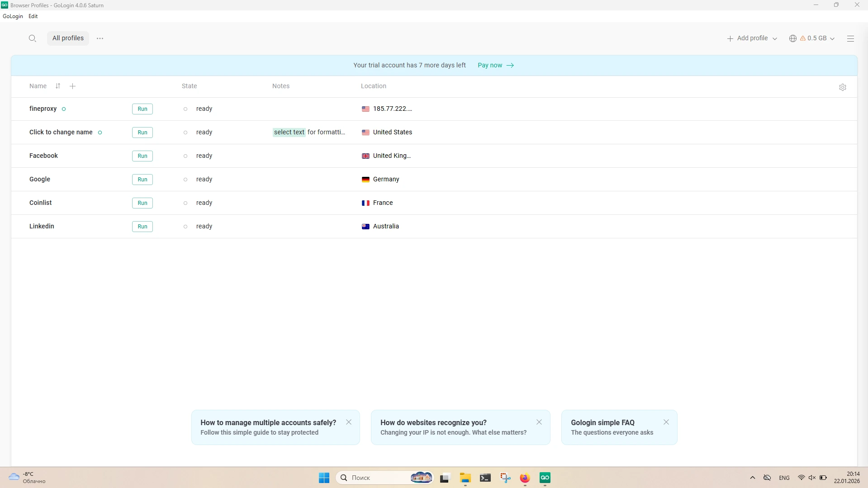Viewport: 868px width, 488px height.
Task: Click the Australia location text
Action: 386,227
